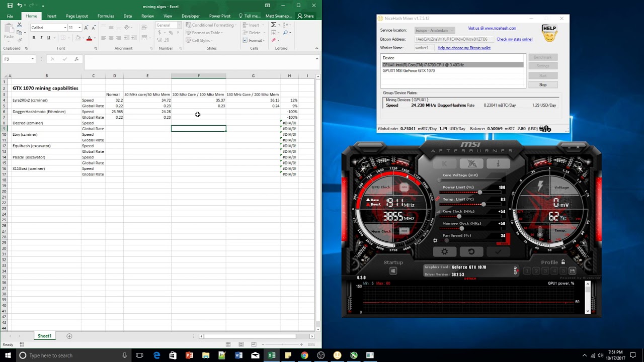Open the Windows Start menu
This screenshot has width=644, height=362.
pos(7,355)
